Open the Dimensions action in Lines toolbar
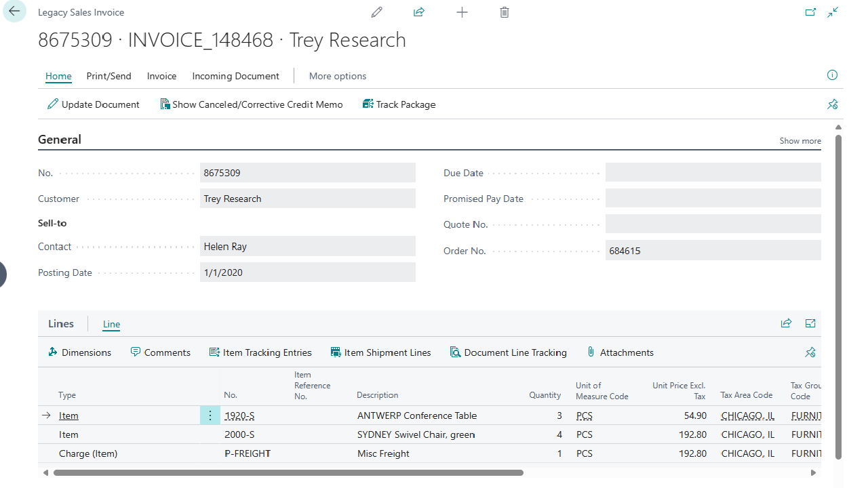 click(x=79, y=352)
